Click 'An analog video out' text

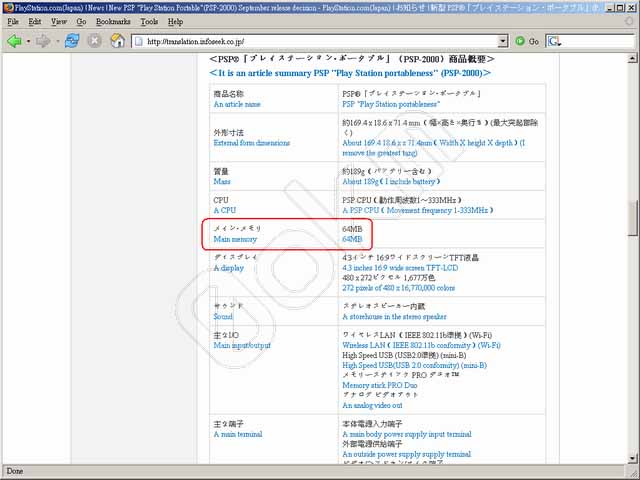[372, 405]
